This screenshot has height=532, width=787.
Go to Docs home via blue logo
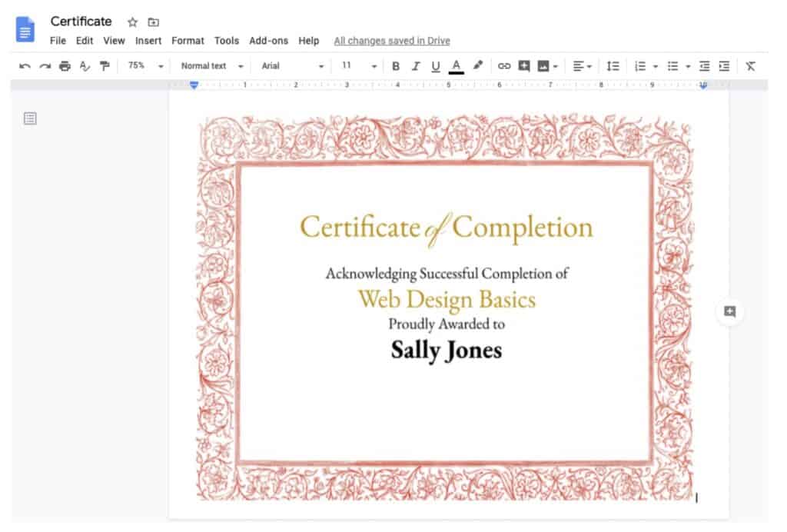pyautogui.click(x=25, y=29)
